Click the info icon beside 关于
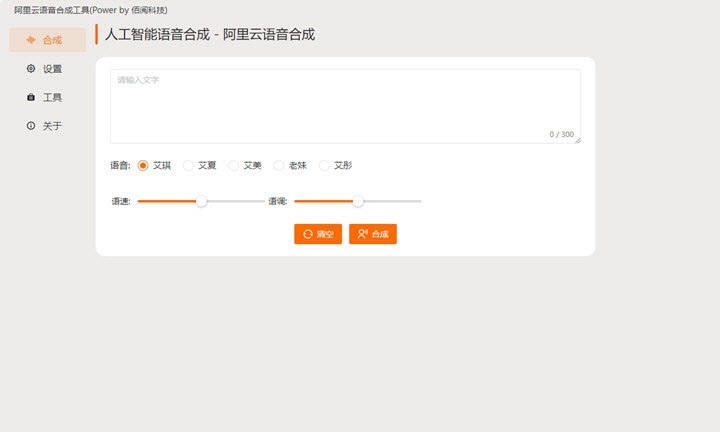720x432 pixels. click(x=31, y=126)
